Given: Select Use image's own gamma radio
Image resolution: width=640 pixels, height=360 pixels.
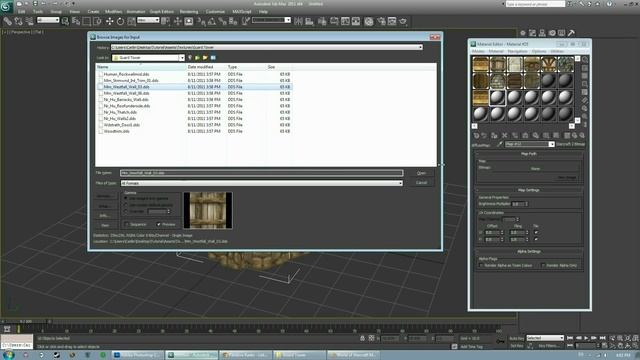Looking at the screenshot, I should [126, 198].
